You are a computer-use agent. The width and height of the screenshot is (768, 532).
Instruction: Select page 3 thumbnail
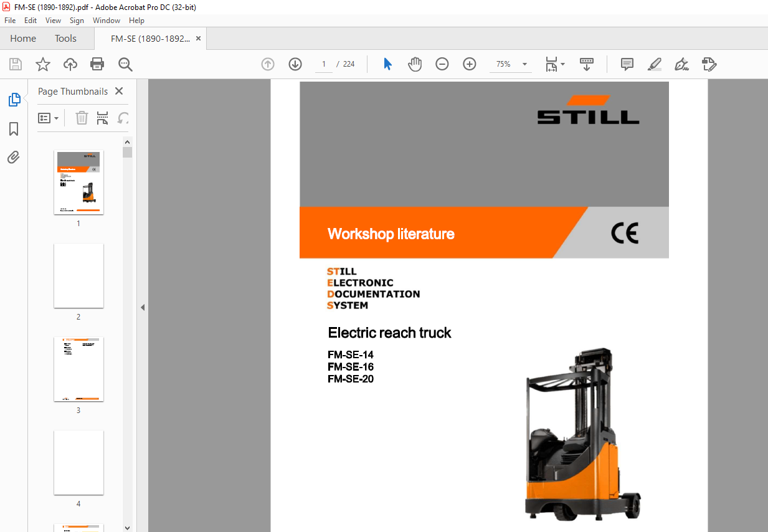78,369
